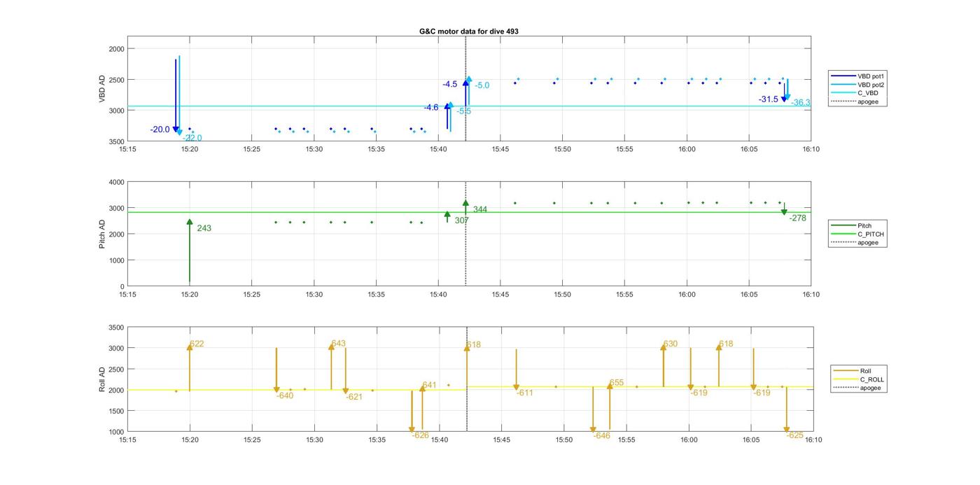Click the "655" roll data label
The height and width of the screenshot is (485, 980).
616,383
